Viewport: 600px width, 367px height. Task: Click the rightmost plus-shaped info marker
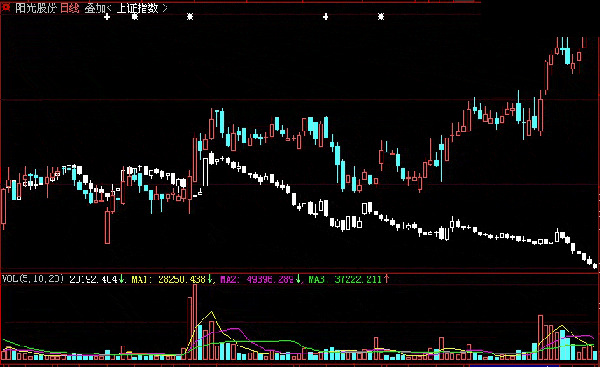click(325, 16)
